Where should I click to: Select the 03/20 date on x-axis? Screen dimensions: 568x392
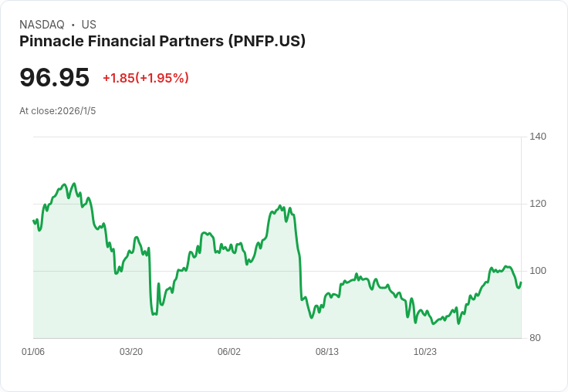(x=131, y=352)
